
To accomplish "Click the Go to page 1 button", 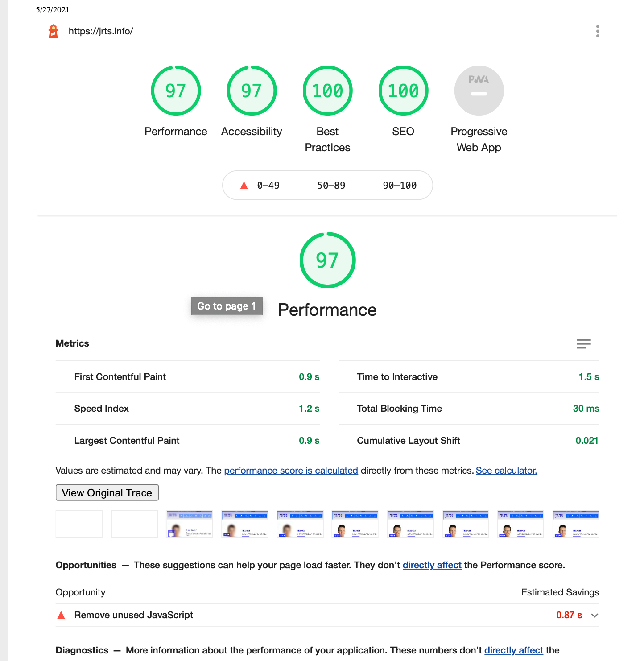I will (227, 306).
